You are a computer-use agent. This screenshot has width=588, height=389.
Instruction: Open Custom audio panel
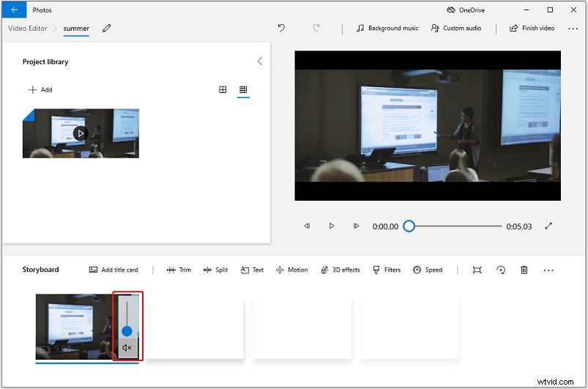pyautogui.click(x=456, y=28)
